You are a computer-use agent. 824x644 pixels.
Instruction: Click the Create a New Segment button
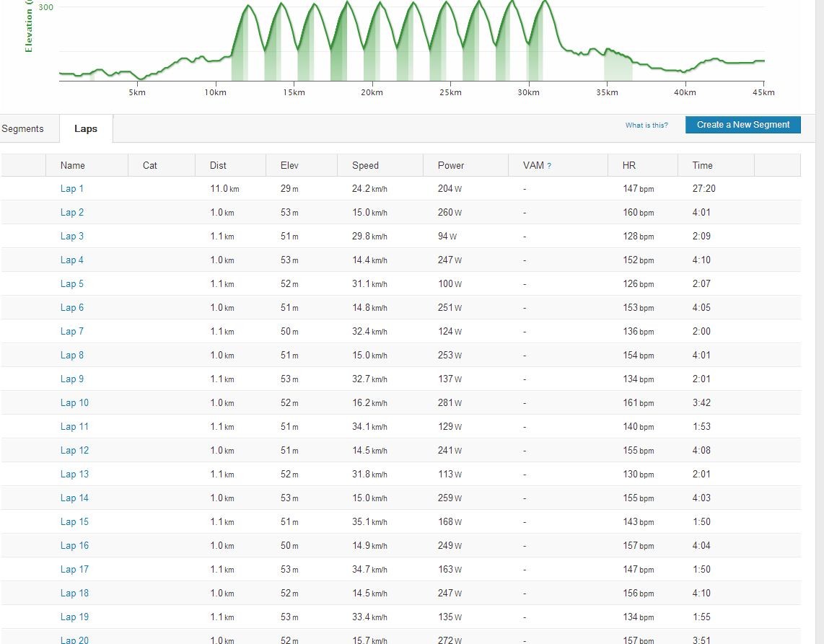[742, 125]
